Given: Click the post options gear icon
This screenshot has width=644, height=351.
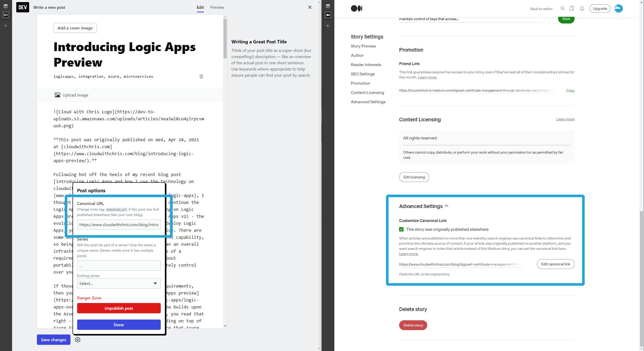Looking at the screenshot, I should [78, 340].
